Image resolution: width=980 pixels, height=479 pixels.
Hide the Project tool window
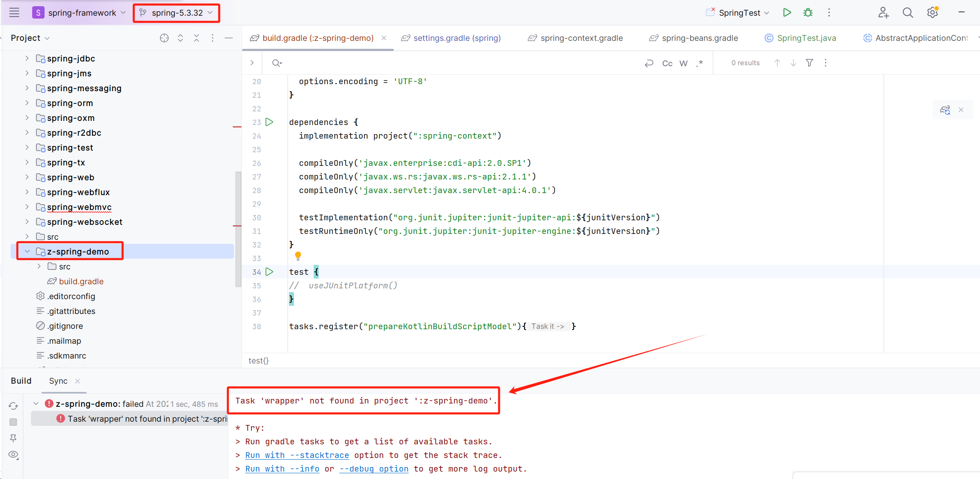point(229,38)
